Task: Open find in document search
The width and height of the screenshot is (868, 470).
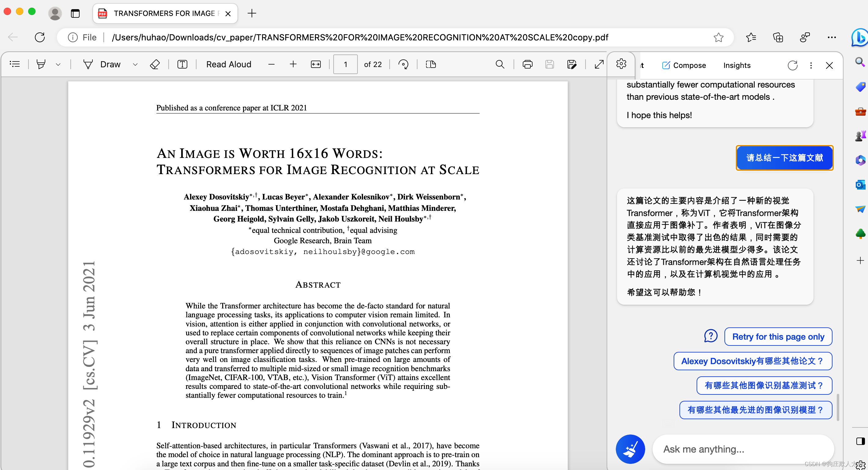Action: tap(500, 64)
